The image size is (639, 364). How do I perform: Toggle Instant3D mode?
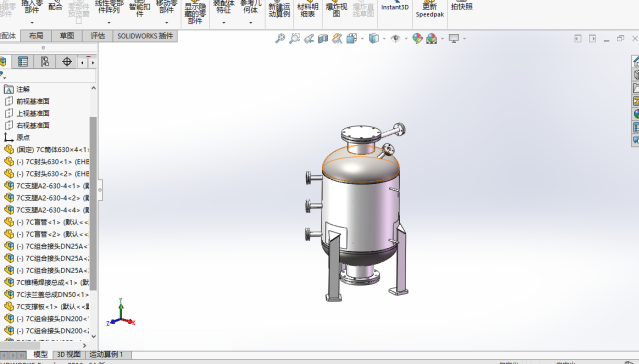pyautogui.click(x=394, y=7)
